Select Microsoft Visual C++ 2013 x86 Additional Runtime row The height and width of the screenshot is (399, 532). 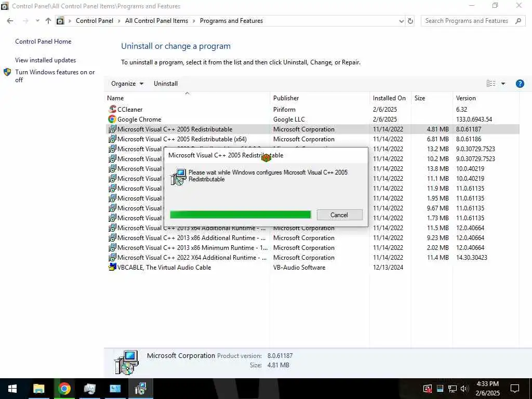tap(312, 237)
